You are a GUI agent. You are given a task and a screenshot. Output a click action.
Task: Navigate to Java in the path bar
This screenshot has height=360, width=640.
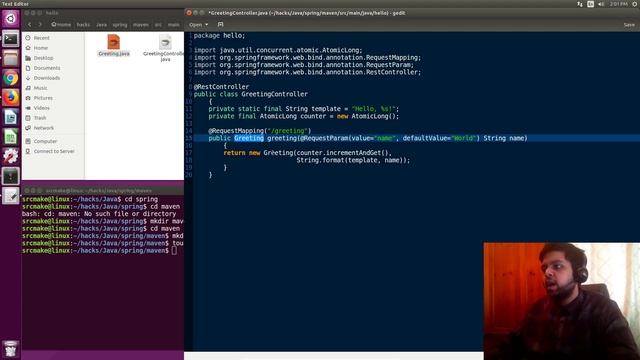[x=101, y=24]
